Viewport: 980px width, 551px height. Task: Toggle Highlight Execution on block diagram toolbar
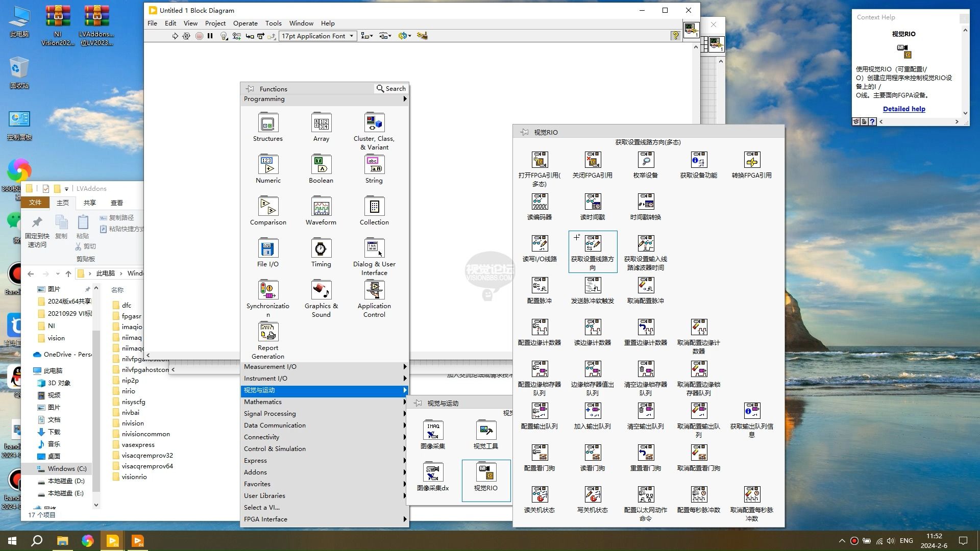[223, 36]
